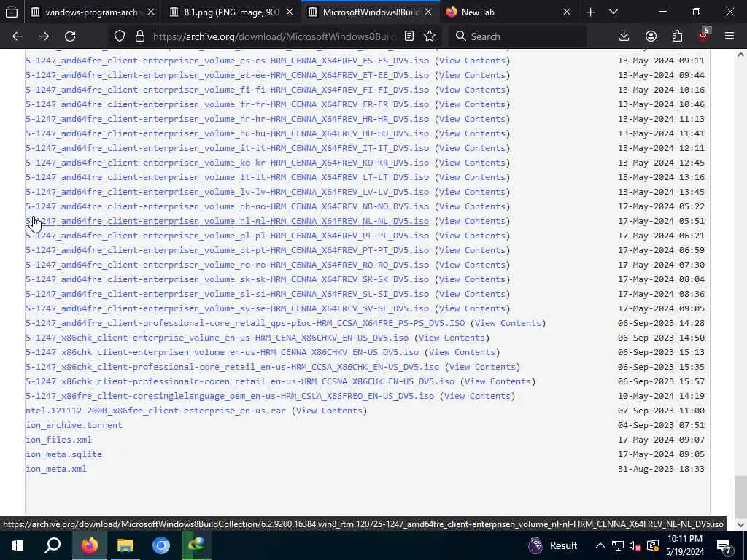
Task: Open the clock showing 10:11 PM
Action: [x=684, y=545]
